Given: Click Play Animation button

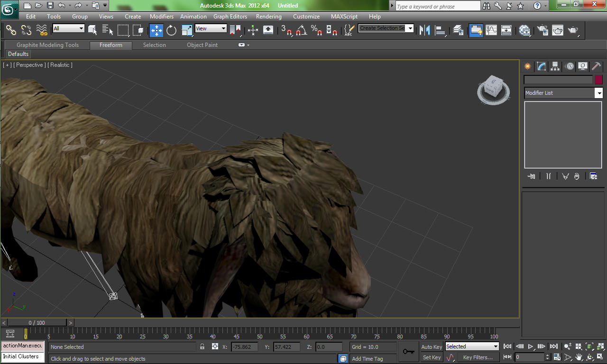Looking at the screenshot, I should (531, 346).
